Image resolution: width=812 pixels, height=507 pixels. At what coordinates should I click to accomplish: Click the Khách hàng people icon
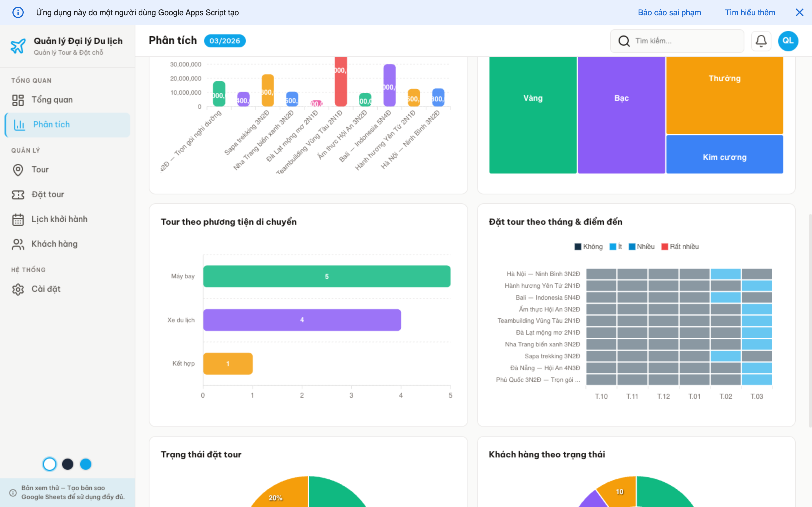point(18,244)
